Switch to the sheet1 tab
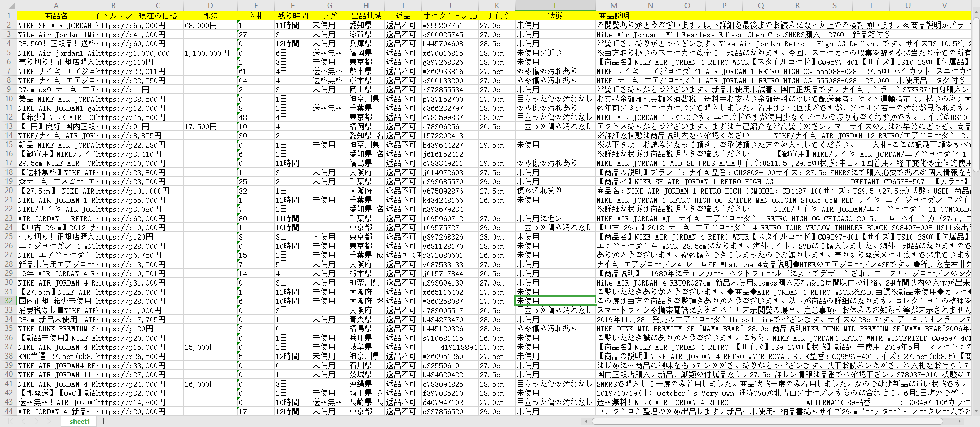The width and height of the screenshot is (980, 427). 80,421
